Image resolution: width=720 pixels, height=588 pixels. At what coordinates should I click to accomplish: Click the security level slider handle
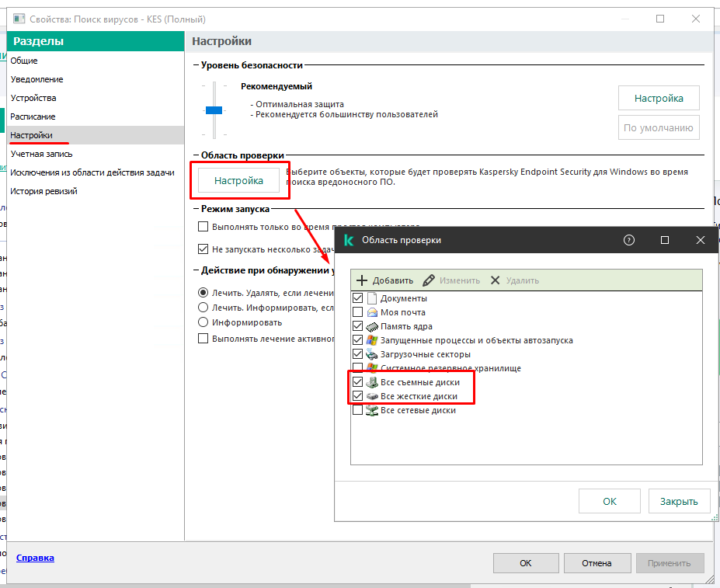pyautogui.click(x=214, y=110)
